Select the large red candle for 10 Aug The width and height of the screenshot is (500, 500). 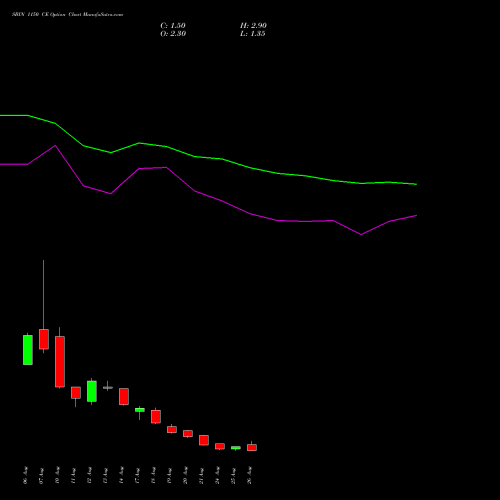tap(60, 362)
